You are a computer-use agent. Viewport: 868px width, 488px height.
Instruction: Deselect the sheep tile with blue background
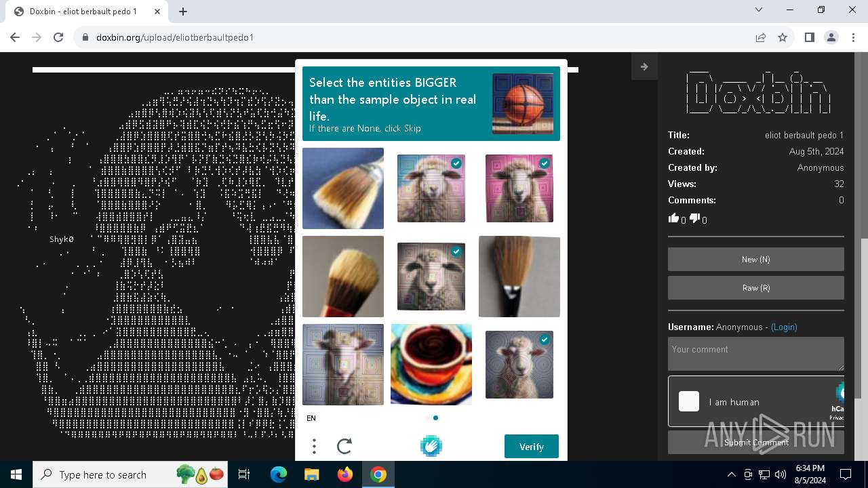pos(431,188)
